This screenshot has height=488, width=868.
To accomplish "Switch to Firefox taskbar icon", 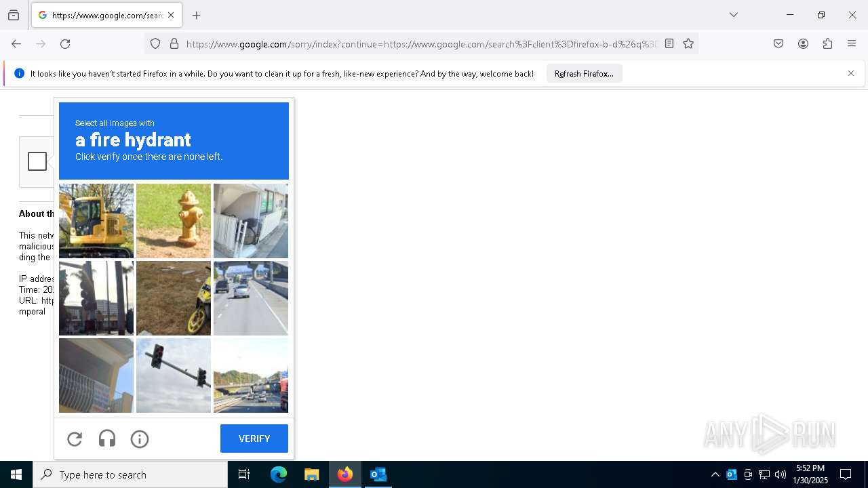I will (345, 474).
